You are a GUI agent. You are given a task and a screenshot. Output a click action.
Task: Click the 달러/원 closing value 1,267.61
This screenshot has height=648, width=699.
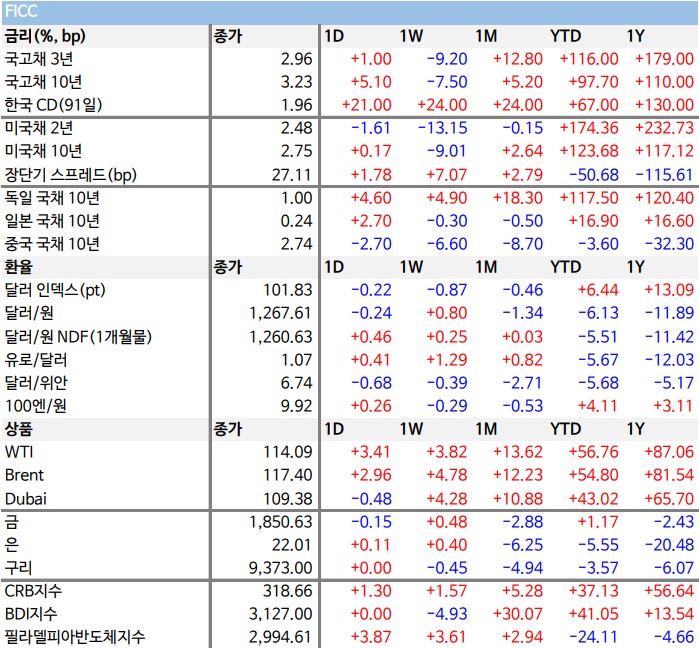coord(281,313)
